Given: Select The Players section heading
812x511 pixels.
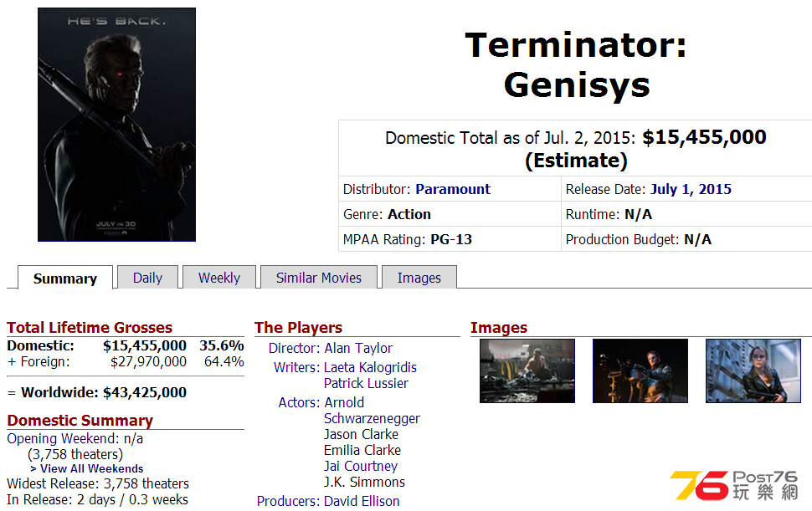Looking at the screenshot, I should (x=298, y=327).
